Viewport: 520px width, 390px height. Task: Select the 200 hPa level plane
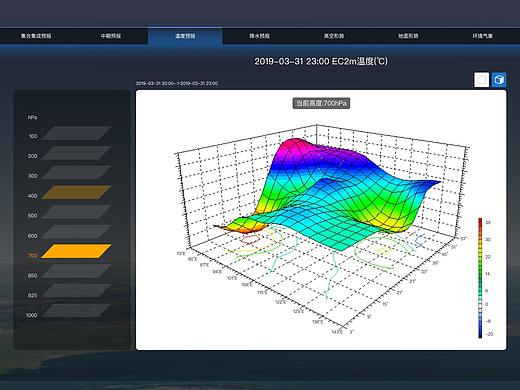click(x=76, y=153)
